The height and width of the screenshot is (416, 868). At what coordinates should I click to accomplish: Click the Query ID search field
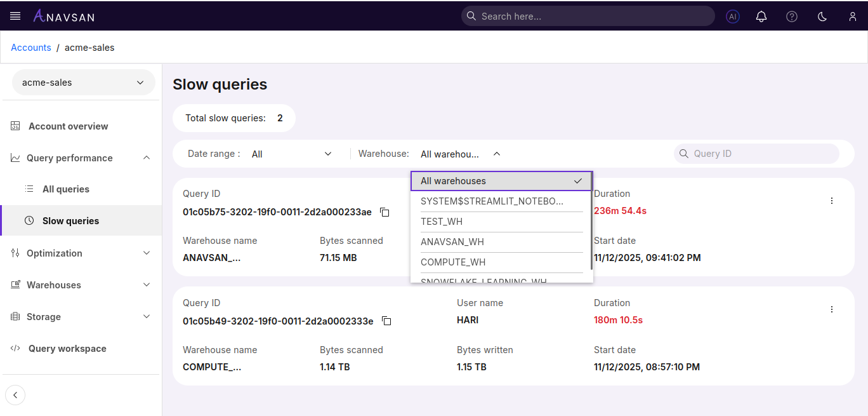coord(761,154)
